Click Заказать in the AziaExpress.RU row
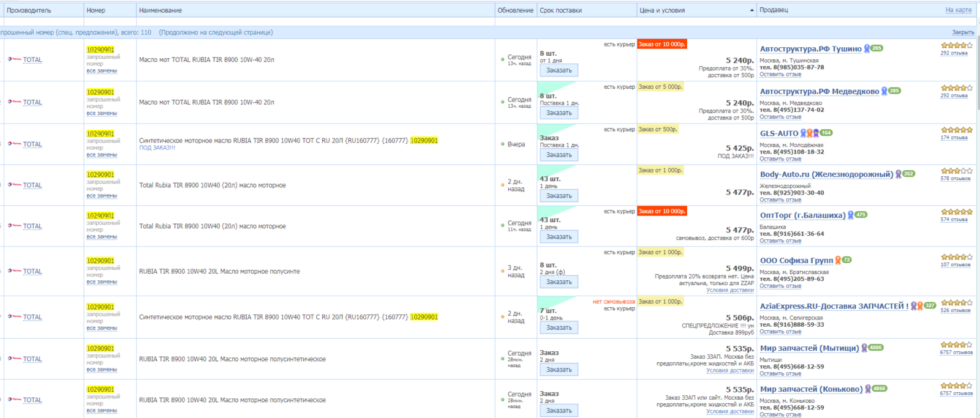Screen dimensions: 980x418 [x=559, y=327]
